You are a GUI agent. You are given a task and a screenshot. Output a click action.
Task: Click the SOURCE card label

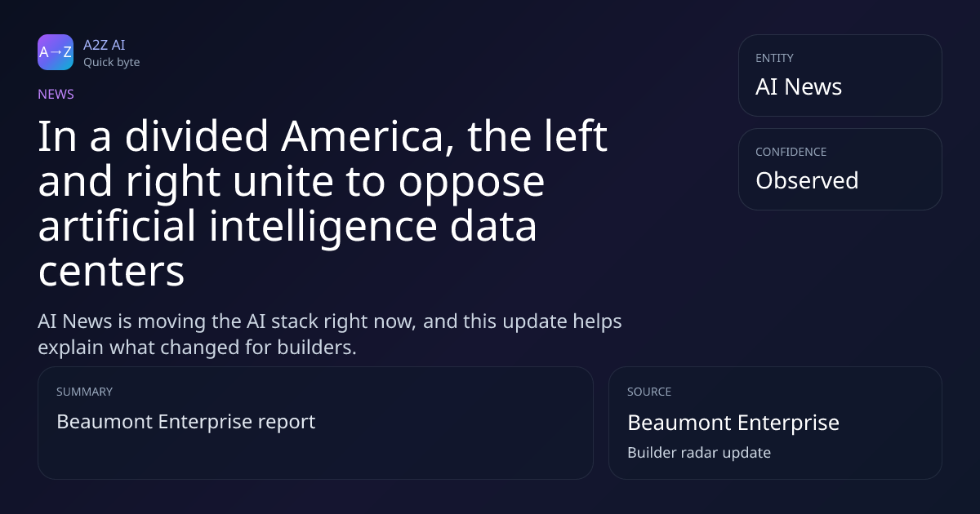[x=649, y=392]
